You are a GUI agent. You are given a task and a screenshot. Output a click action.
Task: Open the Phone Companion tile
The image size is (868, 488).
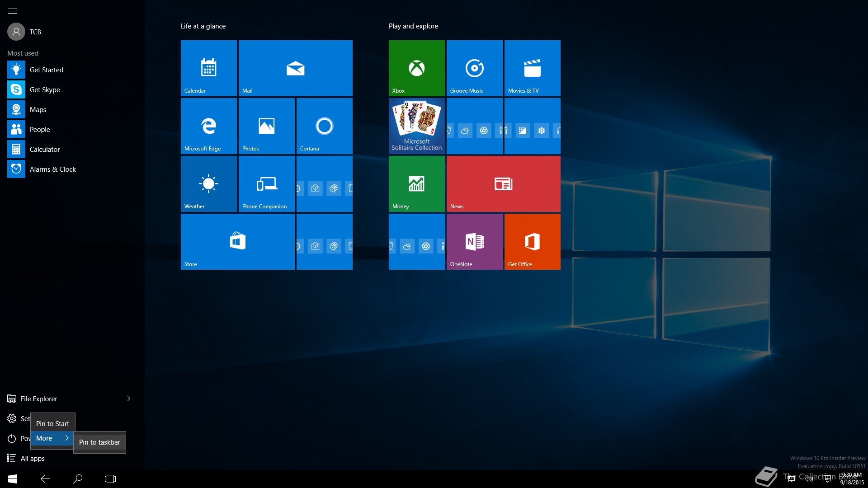tap(266, 184)
